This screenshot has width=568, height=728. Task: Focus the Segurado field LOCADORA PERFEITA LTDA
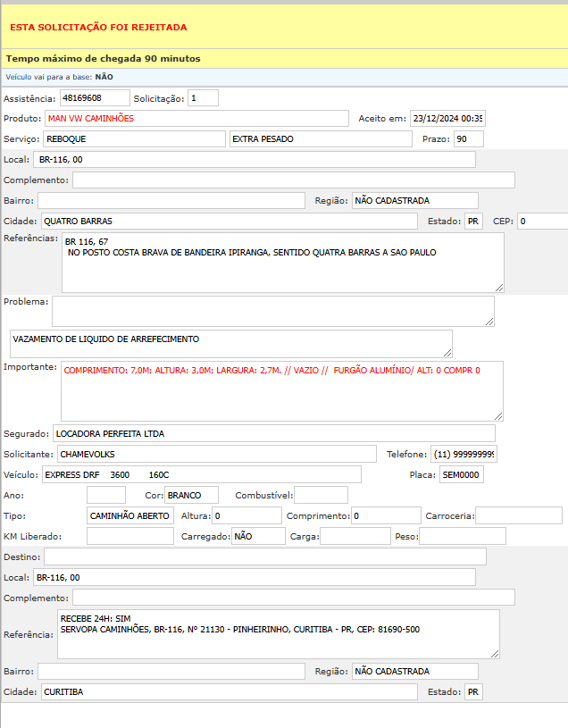coord(273,433)
